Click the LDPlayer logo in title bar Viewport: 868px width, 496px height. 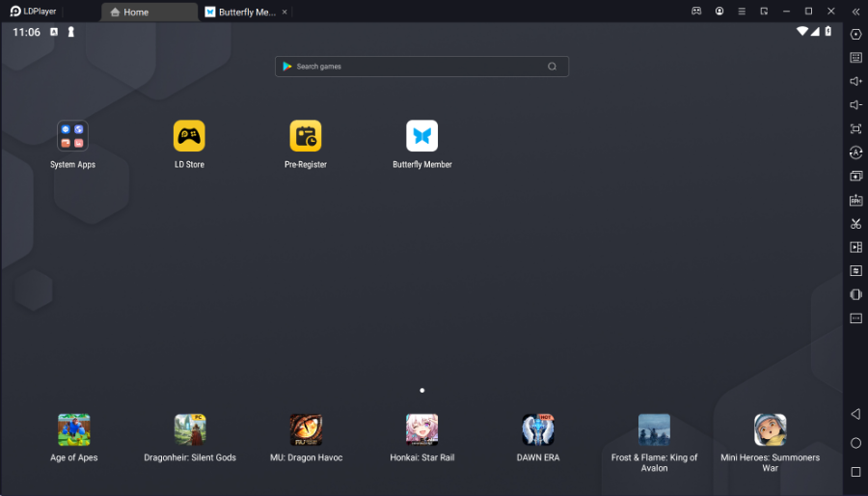pyautogui.click(x=33, y=11)
